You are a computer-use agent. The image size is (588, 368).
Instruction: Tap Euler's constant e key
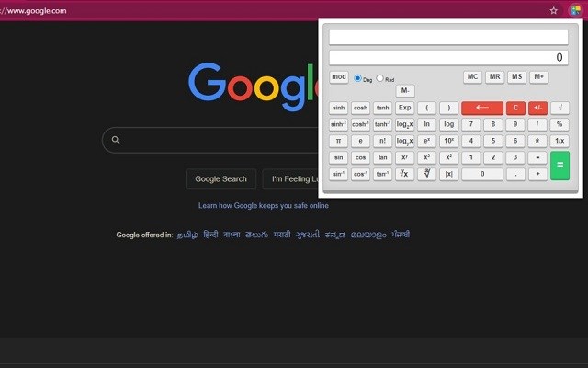(x=360, y=141)
